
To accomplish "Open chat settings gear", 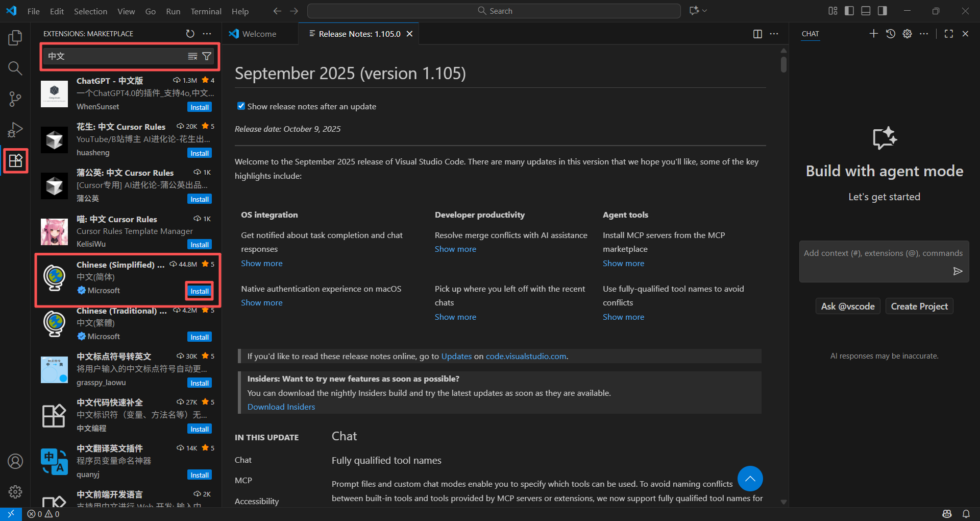I will point(907,34).
